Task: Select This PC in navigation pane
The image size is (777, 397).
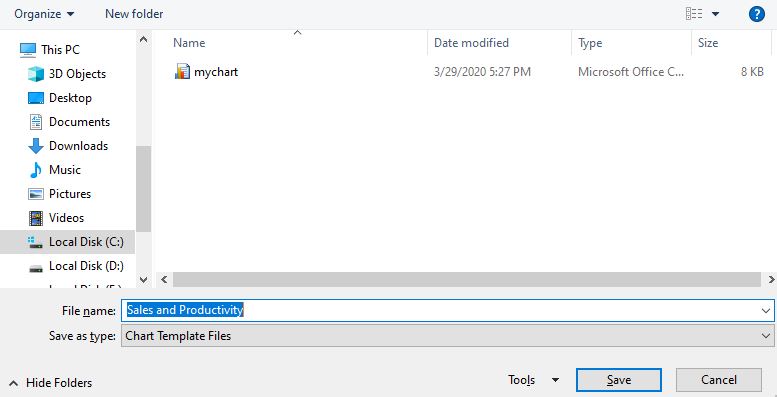Action: [60, 50]
